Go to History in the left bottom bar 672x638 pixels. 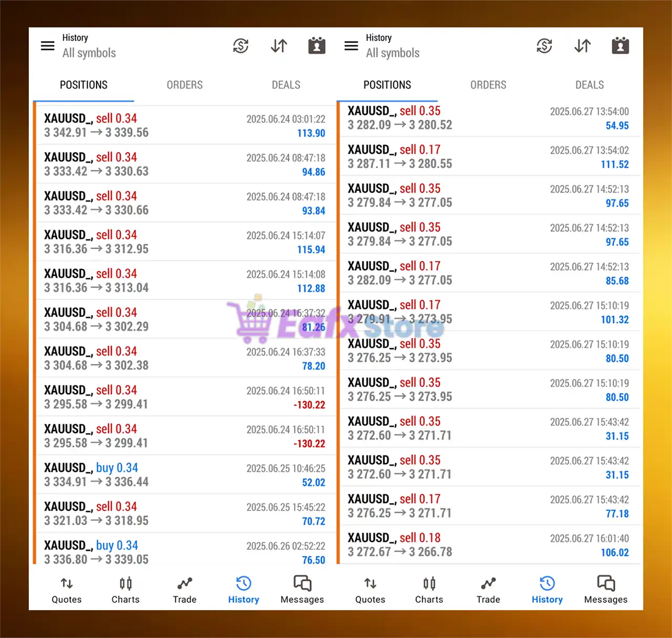pyautogui.click(x=244, y=590)
